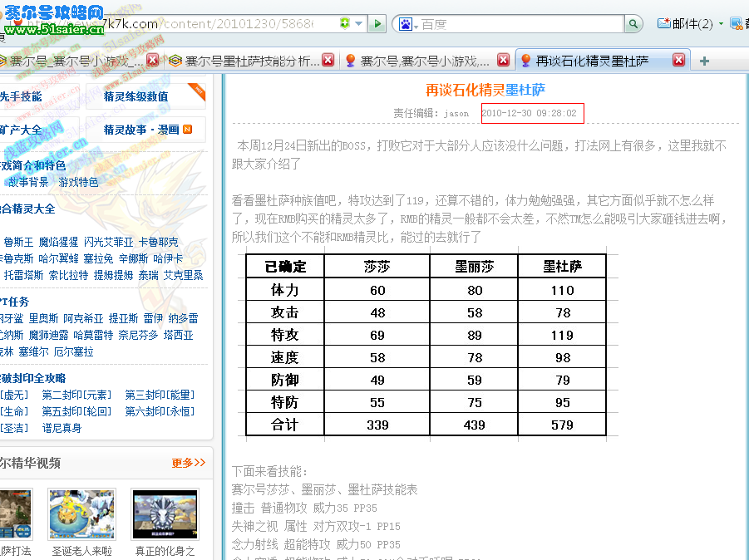
Task: Click the 厄尔塞拉 link
Action: click(73, 351)
